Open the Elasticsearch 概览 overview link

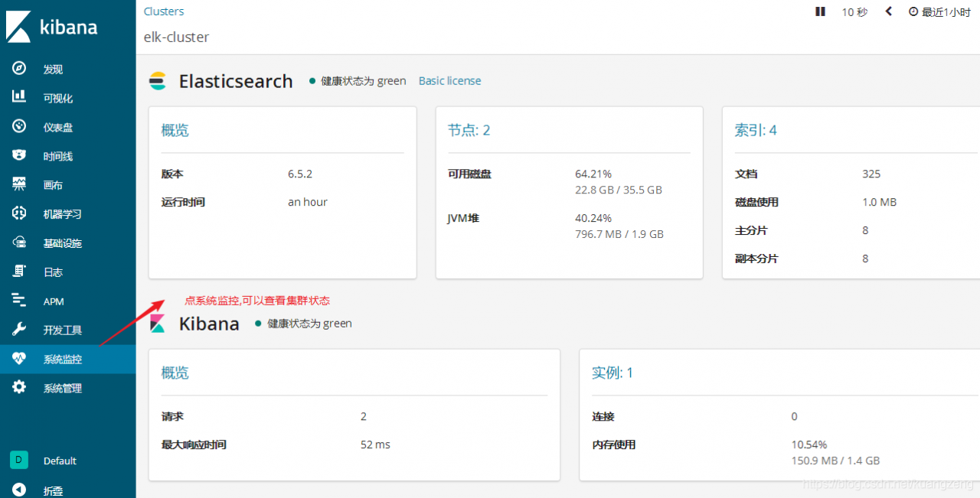tap(175, 130)
